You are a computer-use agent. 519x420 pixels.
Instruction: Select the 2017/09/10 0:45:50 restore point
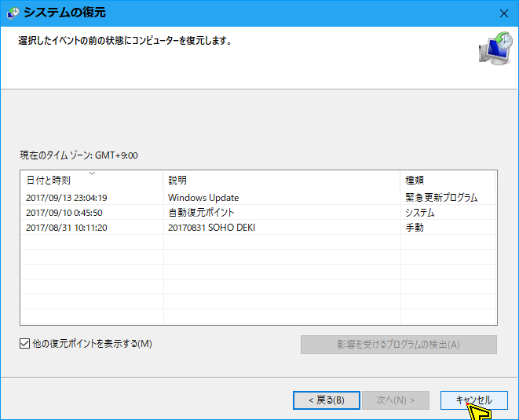(x=258, y=213)
